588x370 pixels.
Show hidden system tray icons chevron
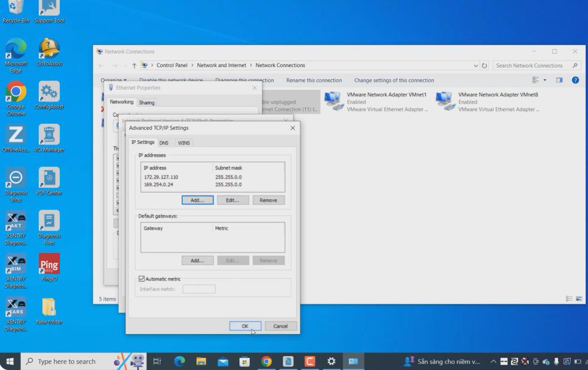pos(493,361)
